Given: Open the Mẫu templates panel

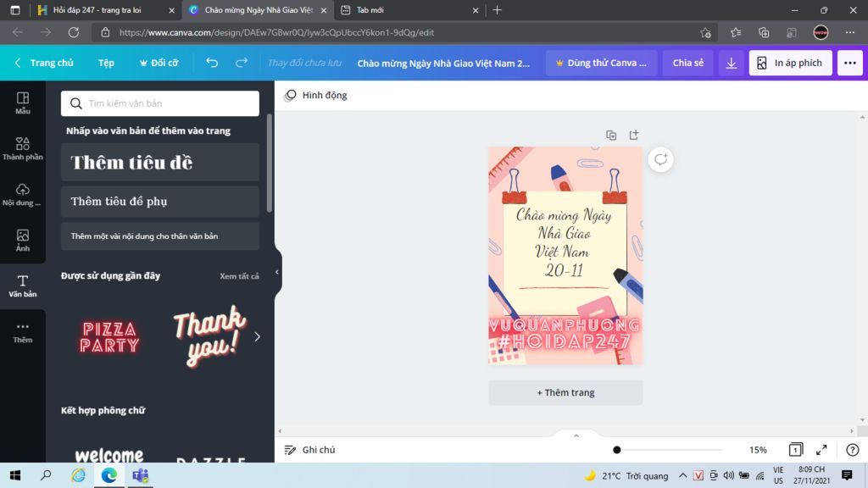Looking at the screenshot, I should [x=23, y=103].
